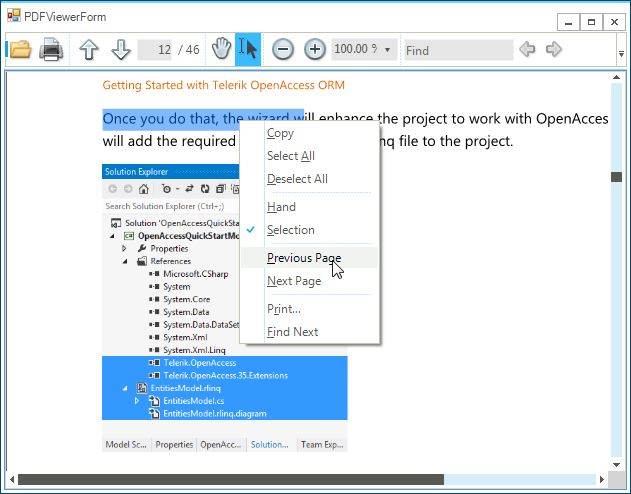
Task: Click the vertical scrollbar up arrow
Action: 616,77
